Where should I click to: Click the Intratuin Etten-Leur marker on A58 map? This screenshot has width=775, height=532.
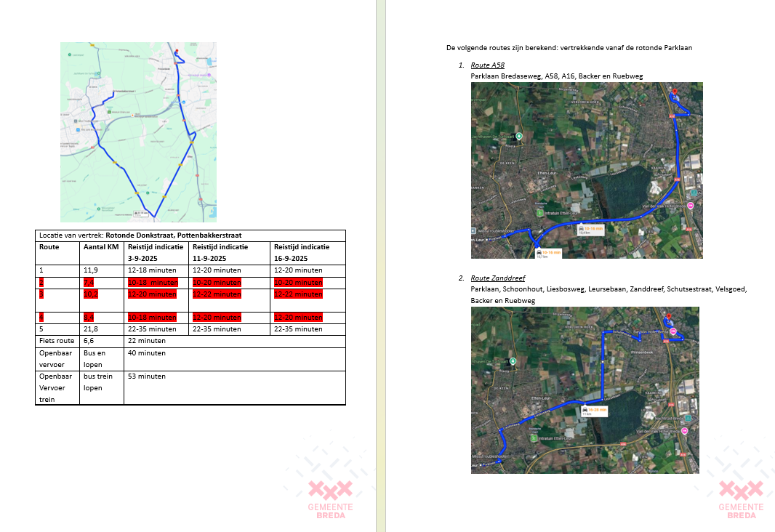(x=539, y=214)
